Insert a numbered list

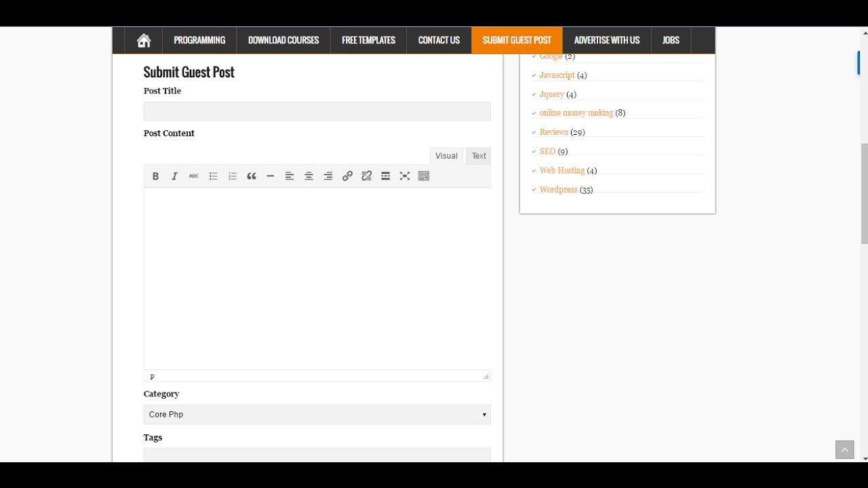[232, 176]
